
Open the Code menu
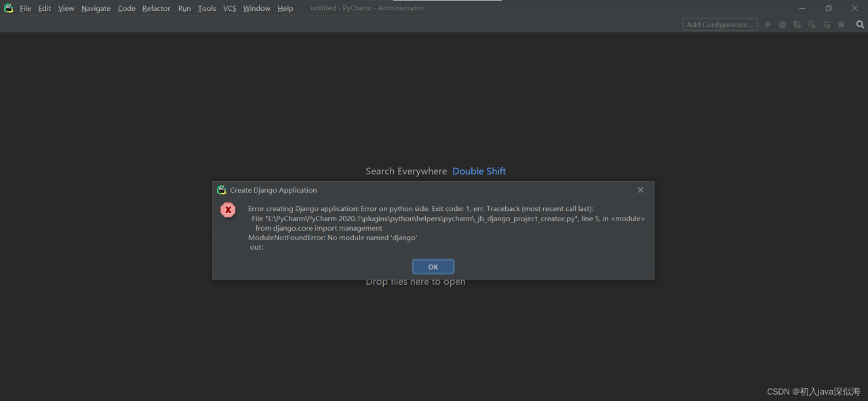point(127,8)
